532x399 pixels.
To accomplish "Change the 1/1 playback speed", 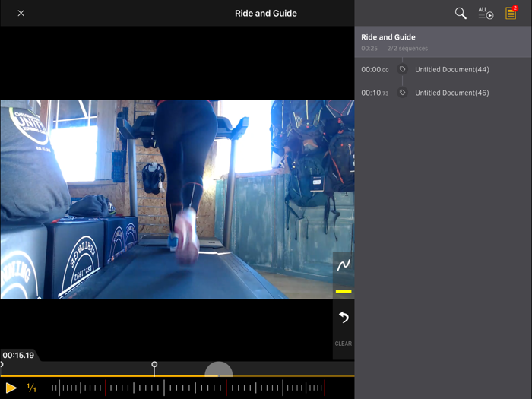I will tap(31, 388).
